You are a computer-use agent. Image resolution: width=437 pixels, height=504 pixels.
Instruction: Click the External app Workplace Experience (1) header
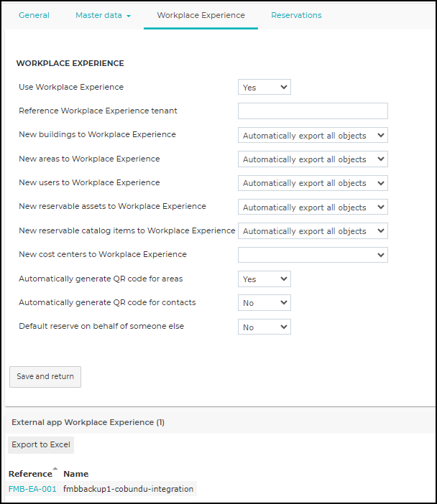pyautogui.click(x=88, y=422)
